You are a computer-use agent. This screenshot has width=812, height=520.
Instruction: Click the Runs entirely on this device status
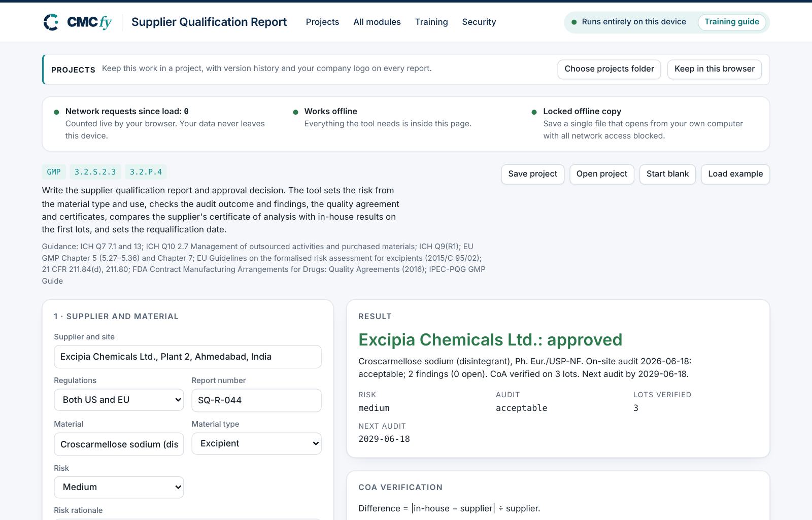click(629, 22)
